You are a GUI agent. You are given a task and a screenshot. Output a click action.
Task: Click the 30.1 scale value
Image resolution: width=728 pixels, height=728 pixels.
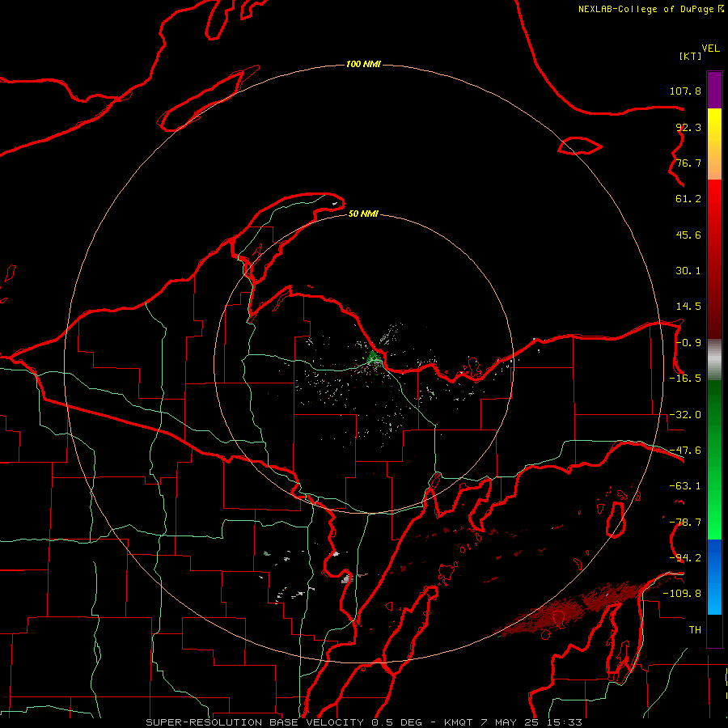point(688,271)
